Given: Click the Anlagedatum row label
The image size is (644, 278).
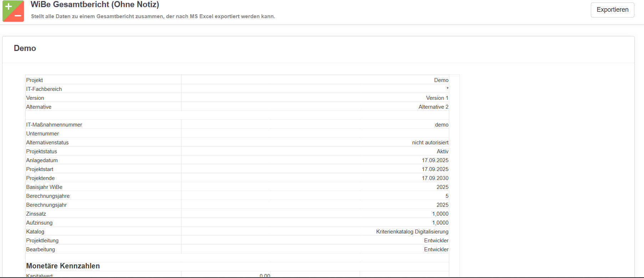Looking at the screenshot, I should [x=42, y=160].
